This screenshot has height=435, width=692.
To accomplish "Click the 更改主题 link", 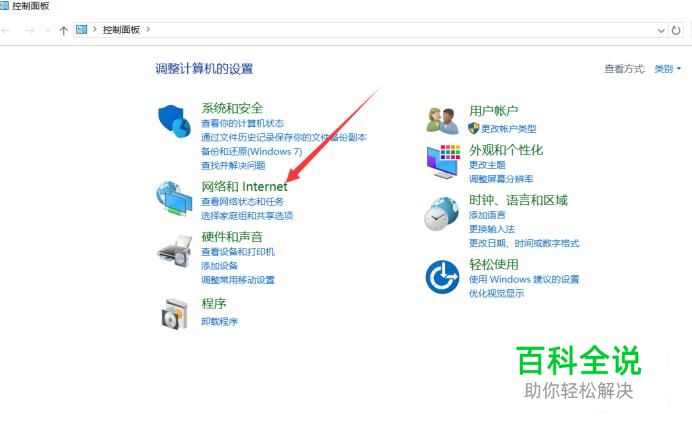I will click(x=487, y=165).
